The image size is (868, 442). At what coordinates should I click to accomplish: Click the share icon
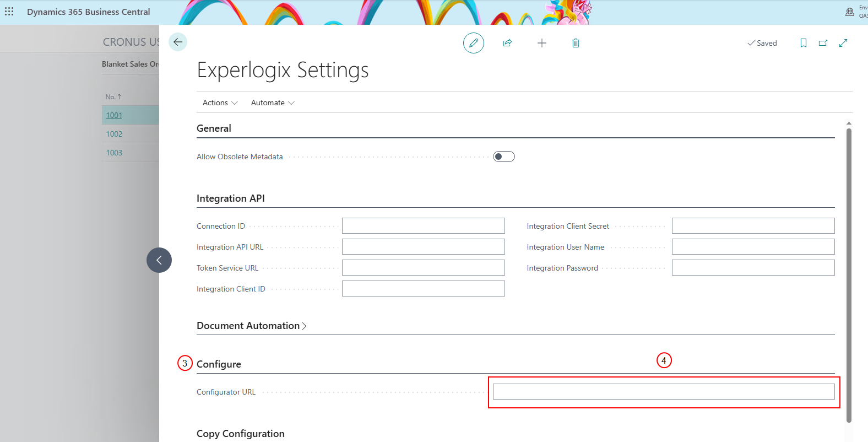pos(508,43)
